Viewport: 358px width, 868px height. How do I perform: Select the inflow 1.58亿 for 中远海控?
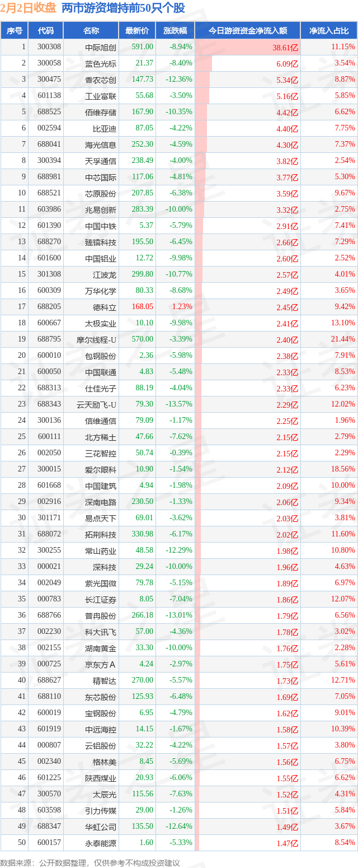coord(288,730)
